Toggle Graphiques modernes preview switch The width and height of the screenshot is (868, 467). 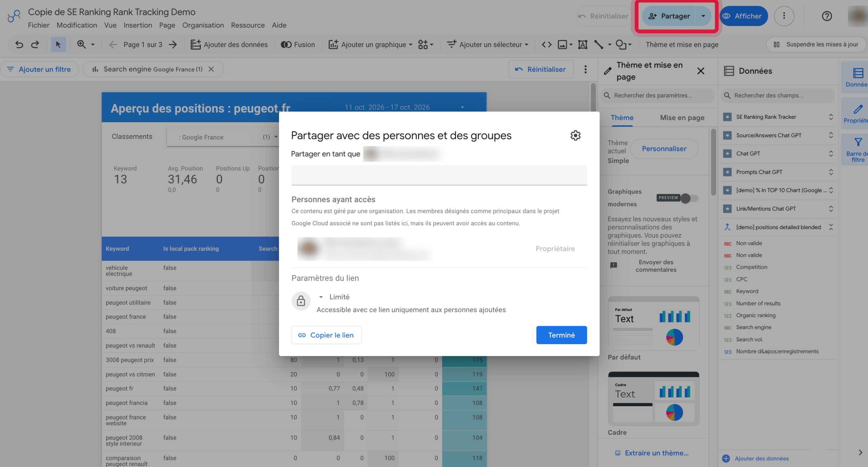pyautogui.click(x=689, y=198)
